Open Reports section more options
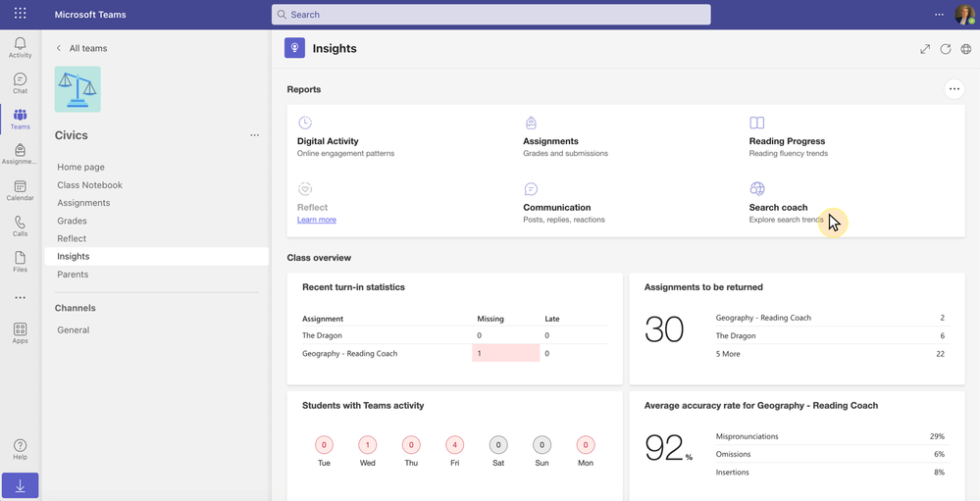Viewport: 980px width, 501px height. point(954,89)
